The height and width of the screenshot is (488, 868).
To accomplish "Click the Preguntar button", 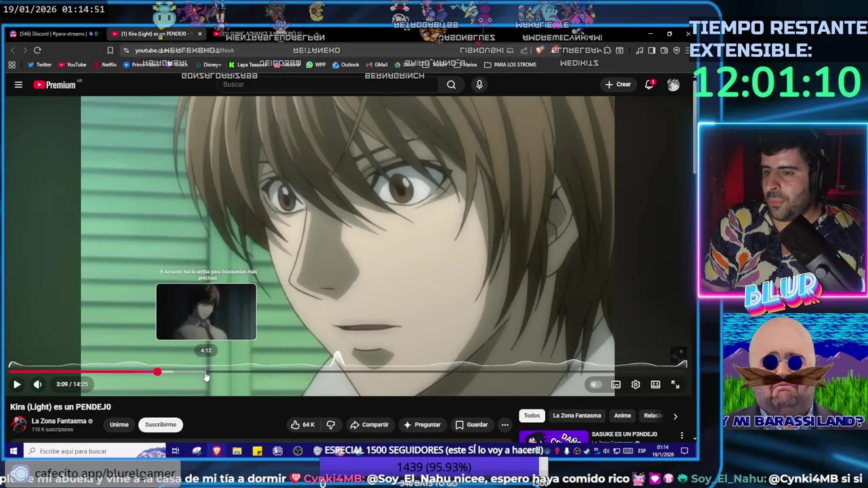I will (x=422, y=425).
